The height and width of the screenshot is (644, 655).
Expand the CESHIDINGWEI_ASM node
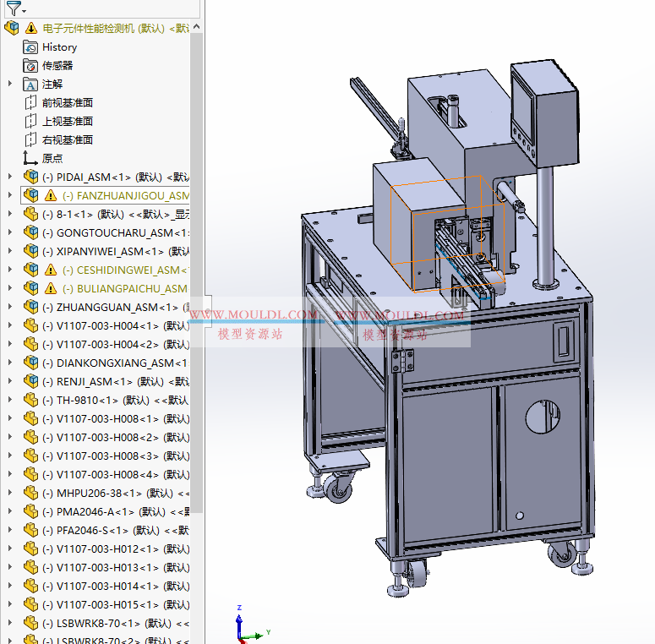tap(10, 270)
